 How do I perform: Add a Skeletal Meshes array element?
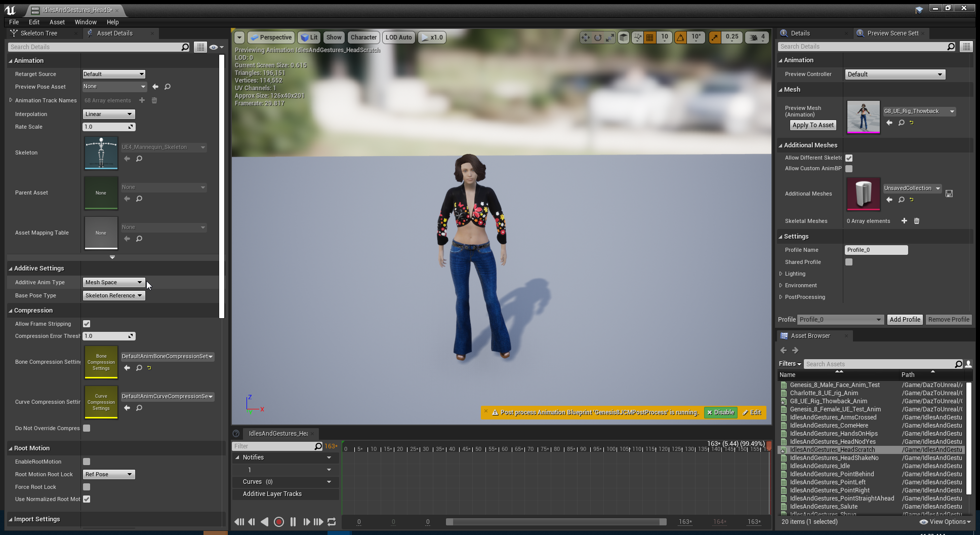coord(904,221)
